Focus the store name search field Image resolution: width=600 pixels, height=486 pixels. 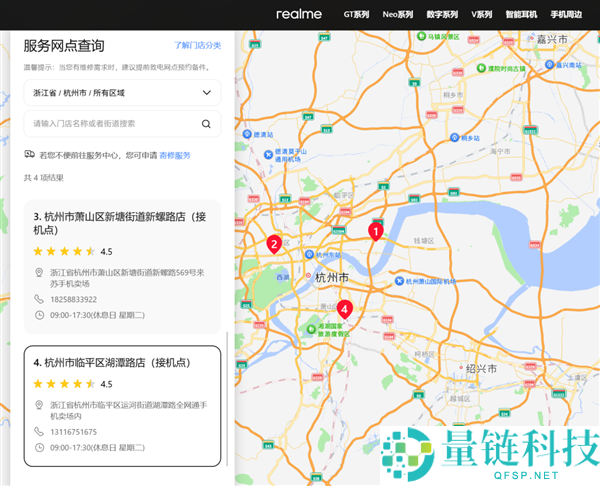[122, 124]
